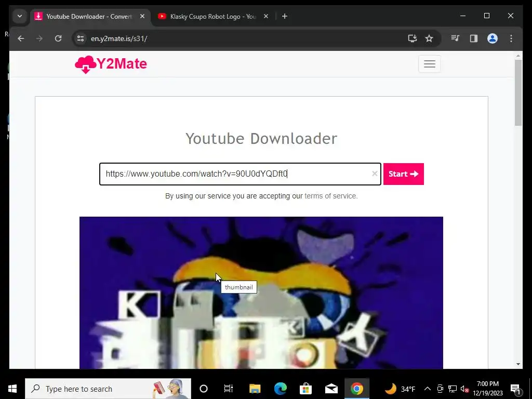Open the media control icon in toolbar

pyautogui.click(x=455, y=38)
